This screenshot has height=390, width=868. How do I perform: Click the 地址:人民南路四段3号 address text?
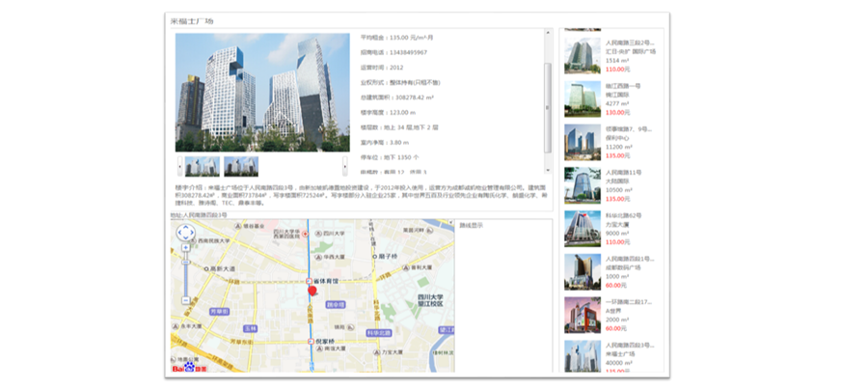pos(198,215)
